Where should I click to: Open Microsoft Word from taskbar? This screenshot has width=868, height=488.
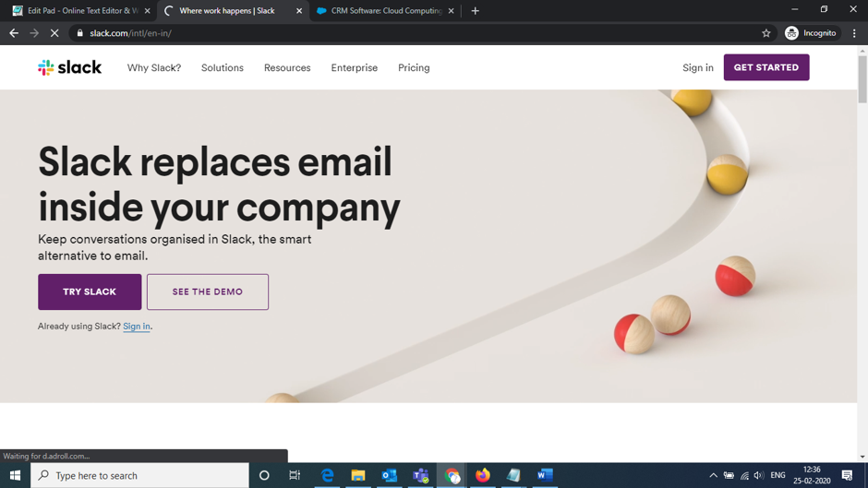tap(545, 475)
